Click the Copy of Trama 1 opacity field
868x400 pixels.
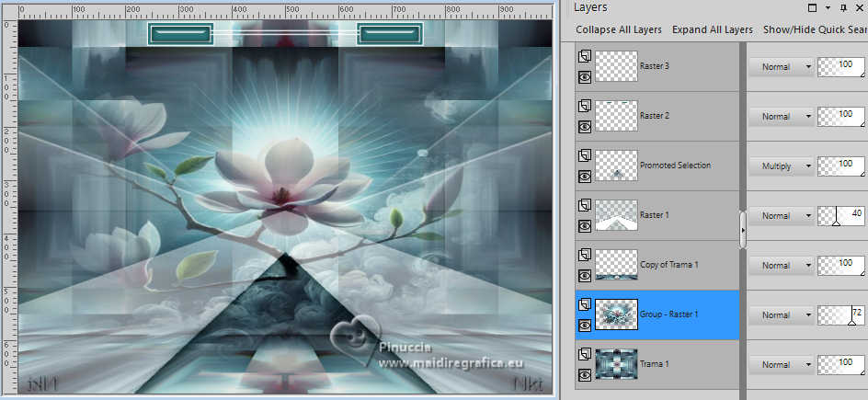pyautogui.click(x=841, y=265)
